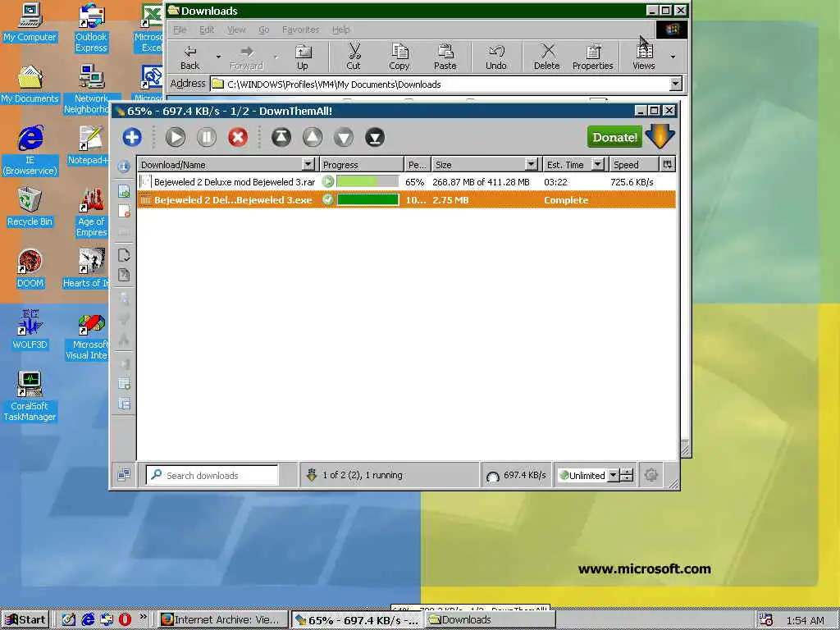Screen dimensions: 840x630
Task: Click '268.87 MB of 411.28 MB' size cell
Action: 481,182
